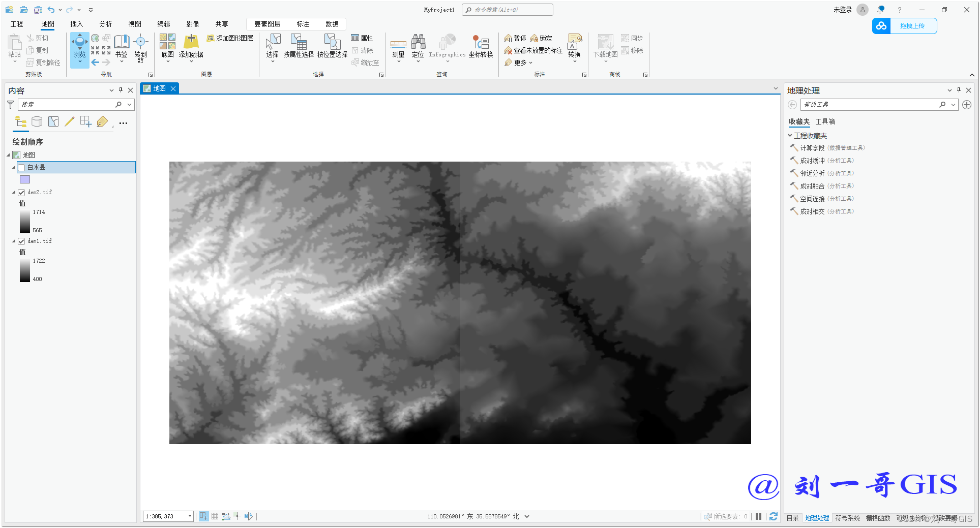
Task: Click the 添加数据 add data icon
Action: click(x=191, y=42)
